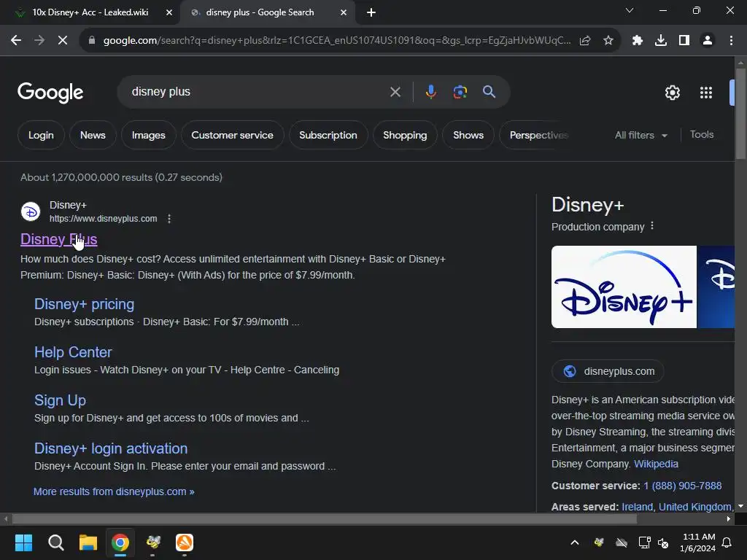This screenshot has width=747, height=560.
Task: Open the Chrome three-dot menu
Action: pyautogui.click(x=731, y=41)
